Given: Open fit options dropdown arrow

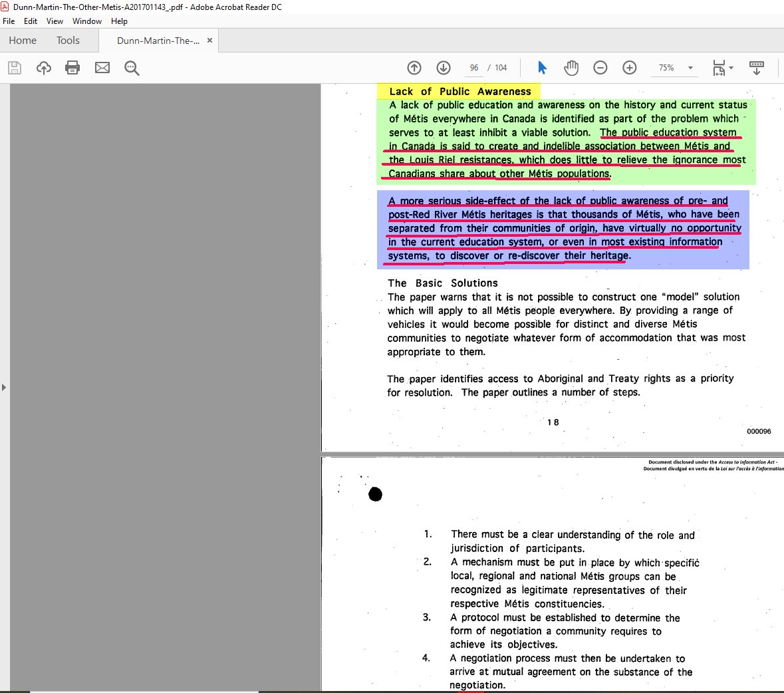Looking at the screenshot, I should click(x=731, y=67).
